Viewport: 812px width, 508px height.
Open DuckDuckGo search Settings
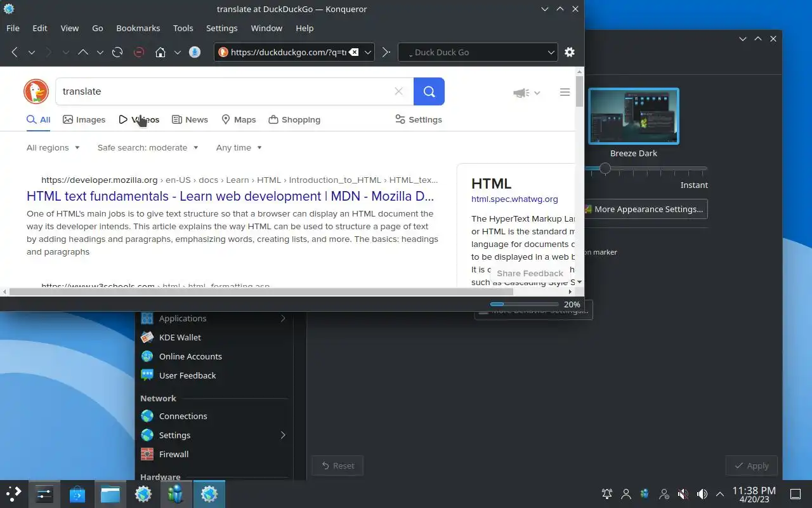[x=419, y=119]
